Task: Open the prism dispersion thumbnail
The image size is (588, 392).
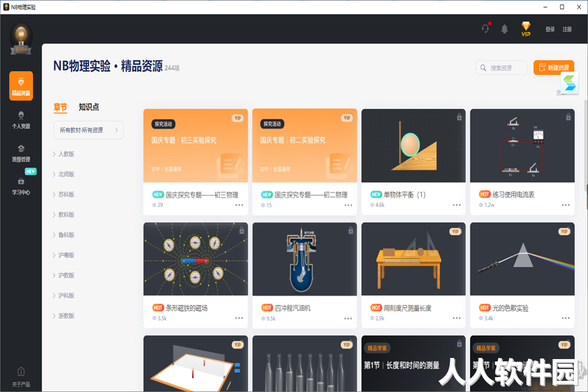Action: click(522, 259)
